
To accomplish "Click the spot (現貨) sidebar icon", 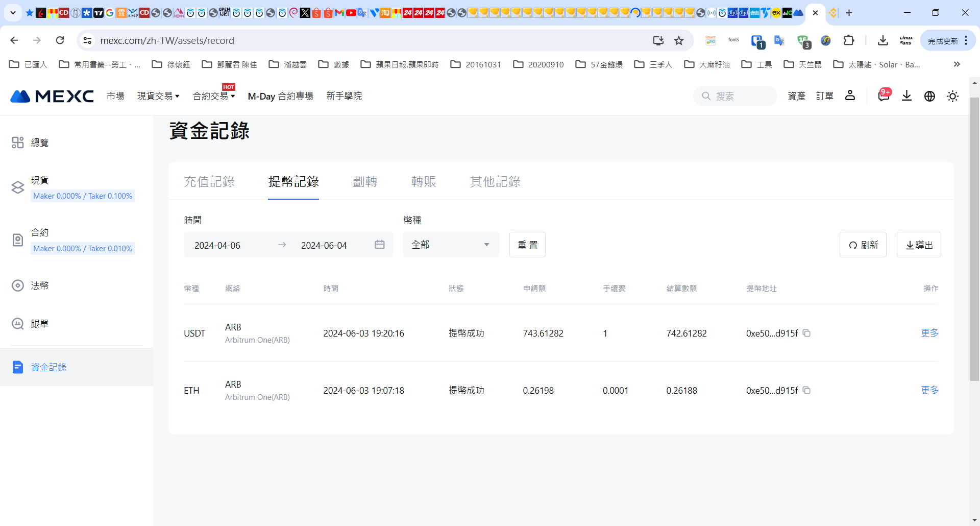I will coord(18,187).
